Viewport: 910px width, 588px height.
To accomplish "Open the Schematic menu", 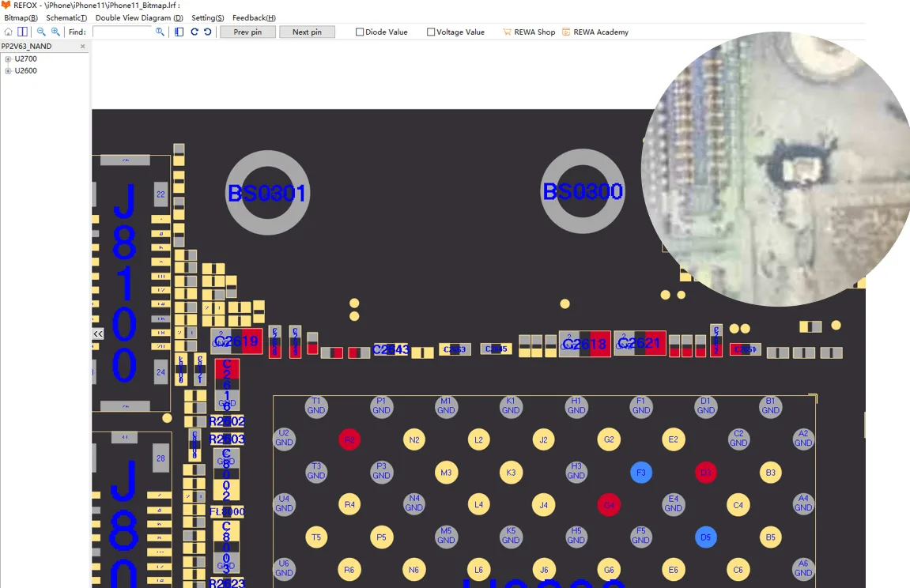I will (x=66, y=18).
